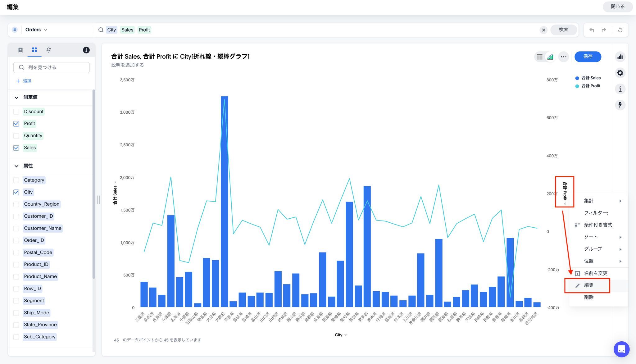
Task: Uncheck the City checkbox
Action: pyautogui.click(x=16, y=193)
